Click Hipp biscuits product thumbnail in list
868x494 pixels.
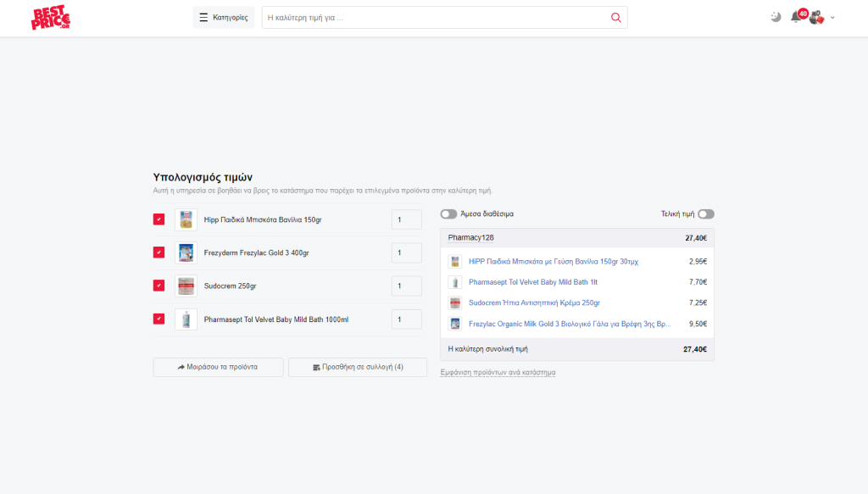[186, 219]
